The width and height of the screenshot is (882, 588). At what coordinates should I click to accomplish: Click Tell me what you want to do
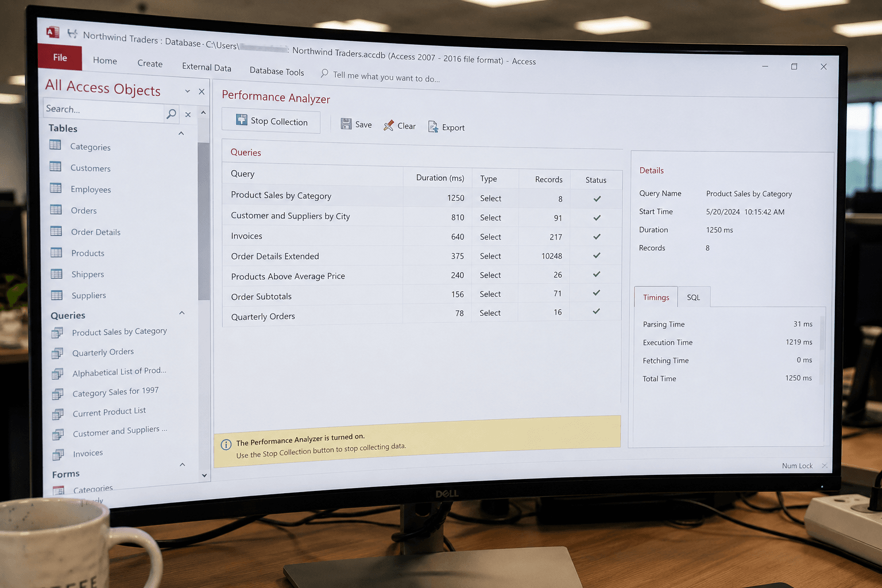[x=386, y=77]
